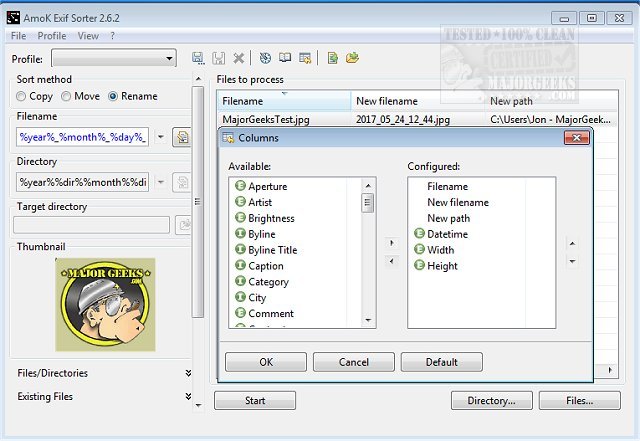Click the add files document icon
Viewport: 640px width, 441px height.
[333, 58]
